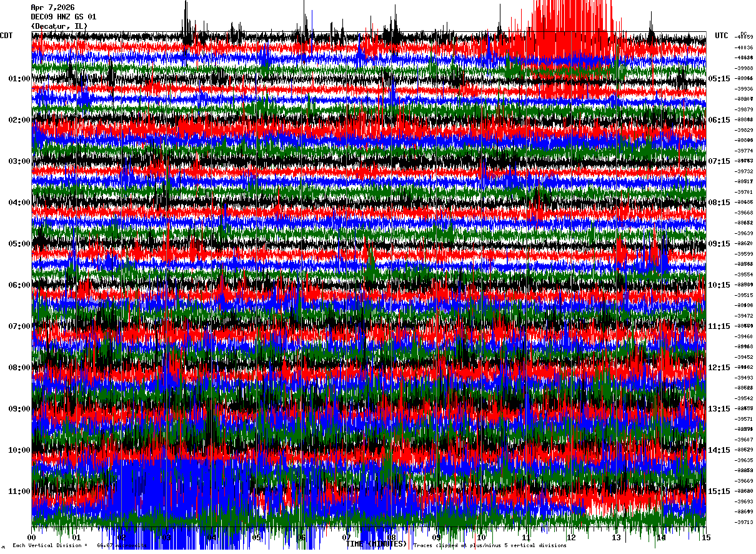Click the (Decatur, IL) location text

59,26
